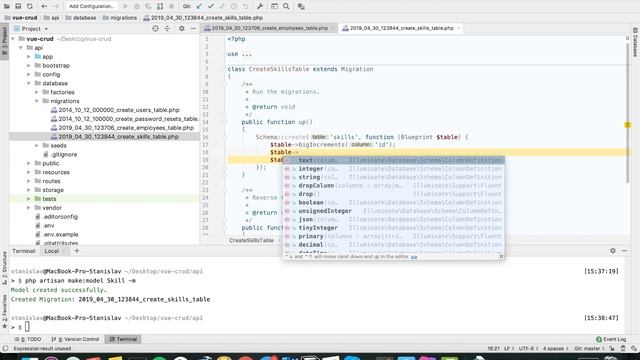Hide the Terminal panel with minus icon
Image resolution: width=640 pixels, height=360 pixels.
click(624, 251)
